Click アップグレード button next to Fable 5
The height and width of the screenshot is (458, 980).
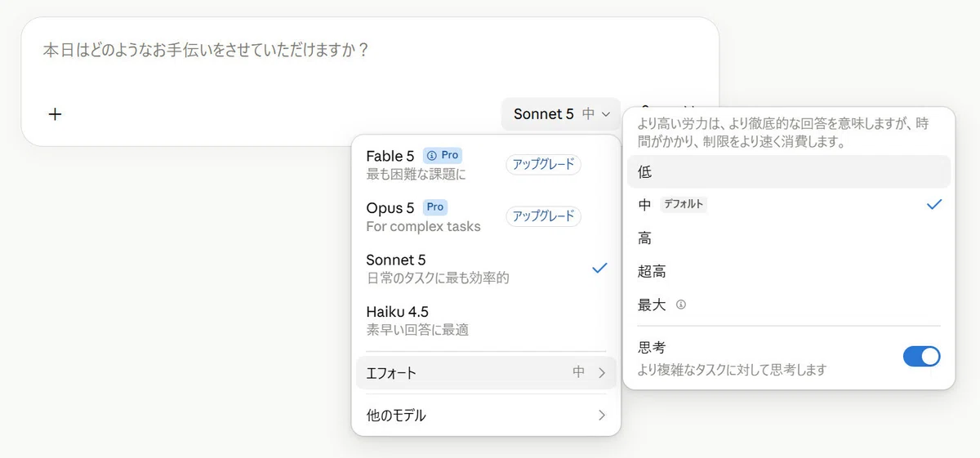click(x=543, y=164)
